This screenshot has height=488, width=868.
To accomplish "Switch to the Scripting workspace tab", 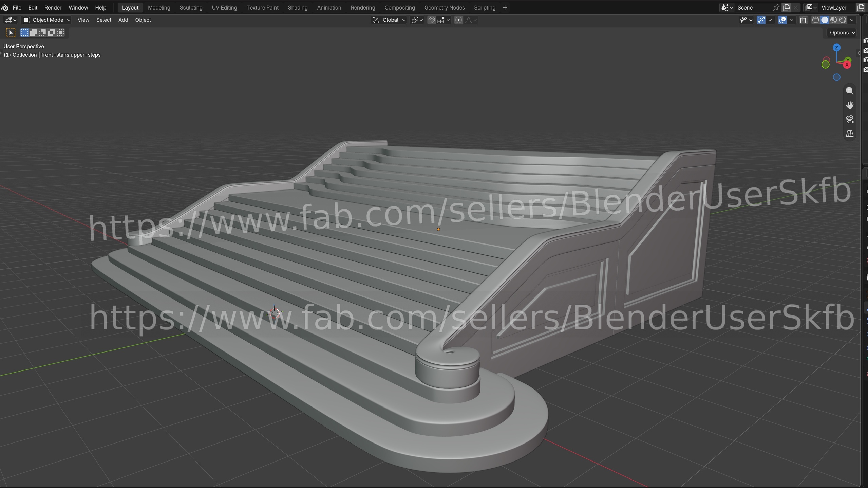I will (485, 7).
